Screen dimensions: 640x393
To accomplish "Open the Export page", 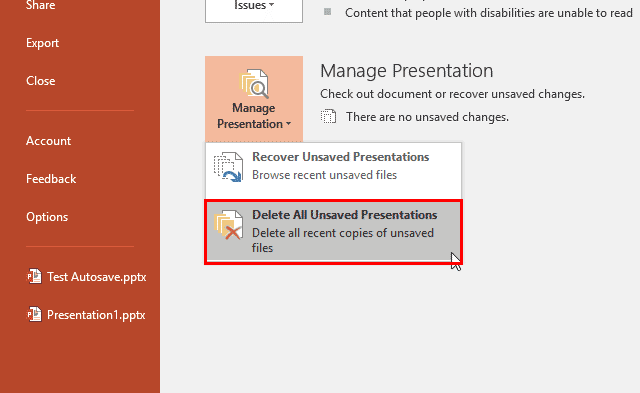I will [42, 43].
